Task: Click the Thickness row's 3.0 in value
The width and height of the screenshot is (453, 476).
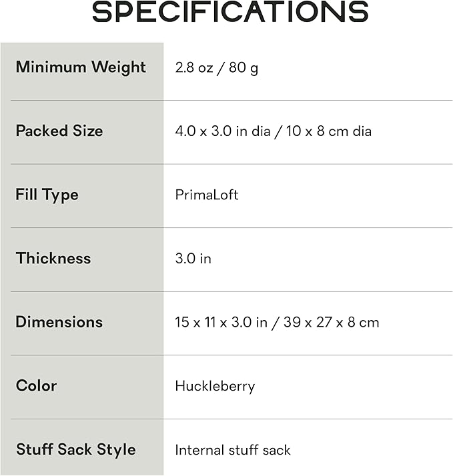Action: 193,258
